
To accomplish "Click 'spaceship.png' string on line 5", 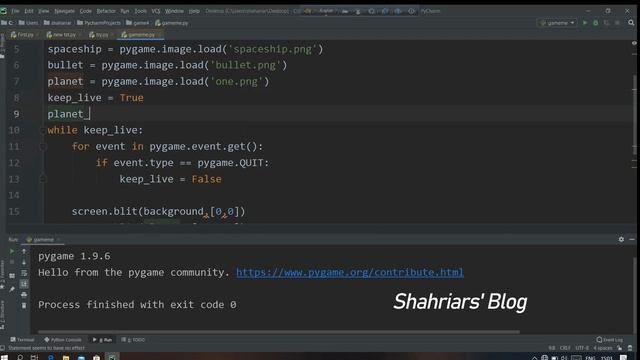I will pyautogui.click(x=273, y=49).
